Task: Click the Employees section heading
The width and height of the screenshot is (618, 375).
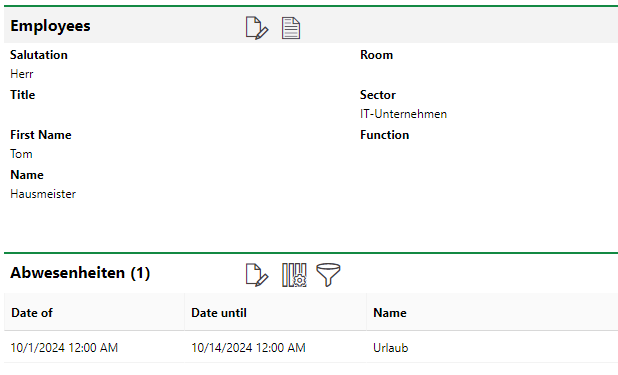Action: pos(50,26)
